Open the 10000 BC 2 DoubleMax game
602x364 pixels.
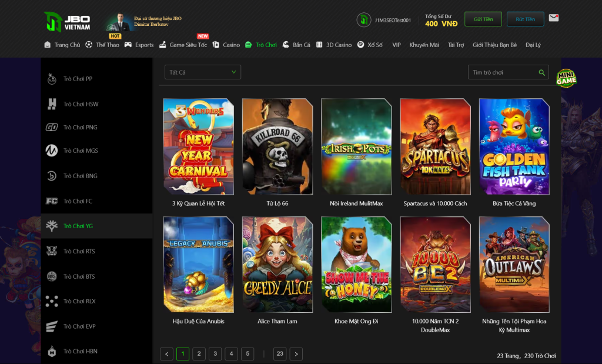(436, 265)
